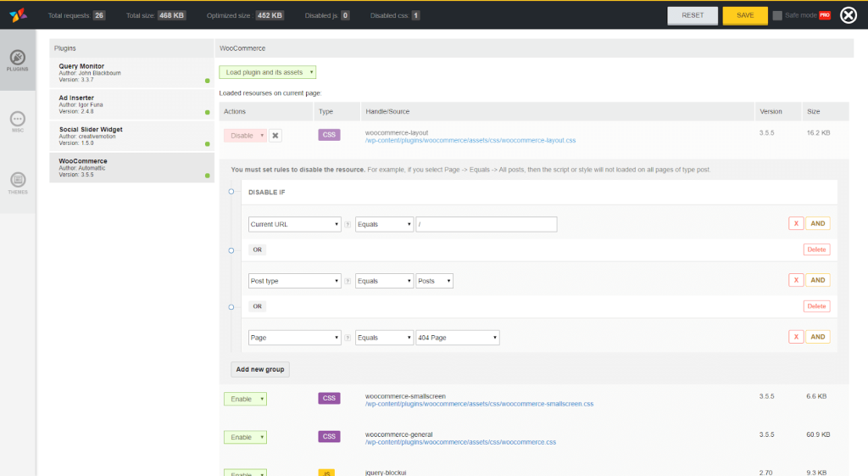Click the Current URL value input field

pos(486,224)
